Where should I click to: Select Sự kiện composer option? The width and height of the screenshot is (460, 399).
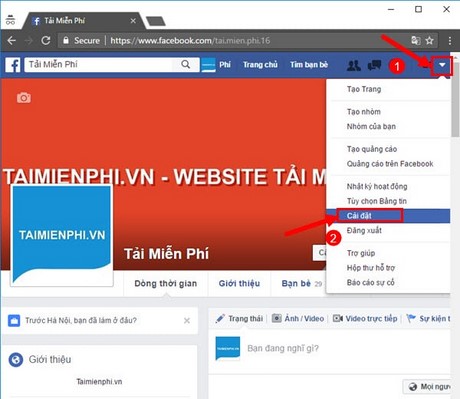pyautogui.click(x=428, y=319)
